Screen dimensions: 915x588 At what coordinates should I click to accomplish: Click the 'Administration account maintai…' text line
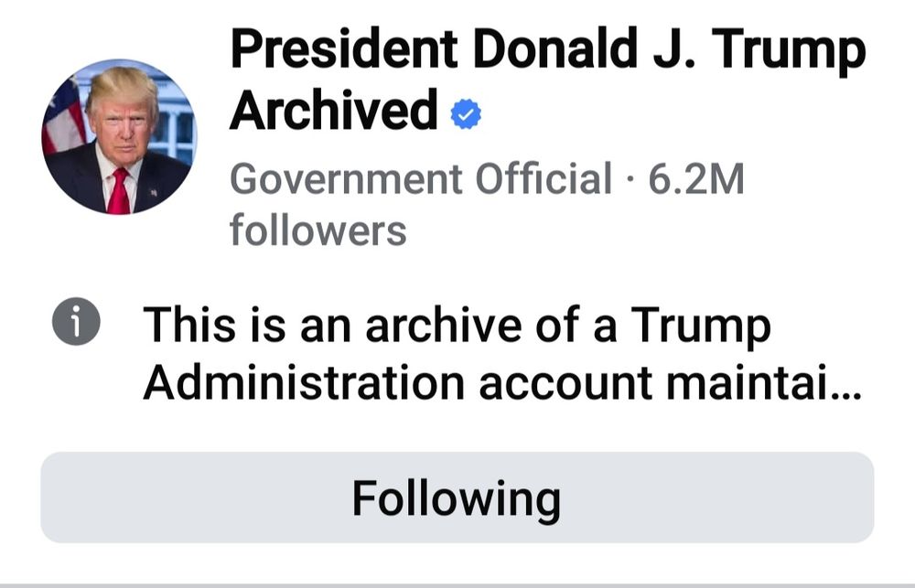[501, 382]
